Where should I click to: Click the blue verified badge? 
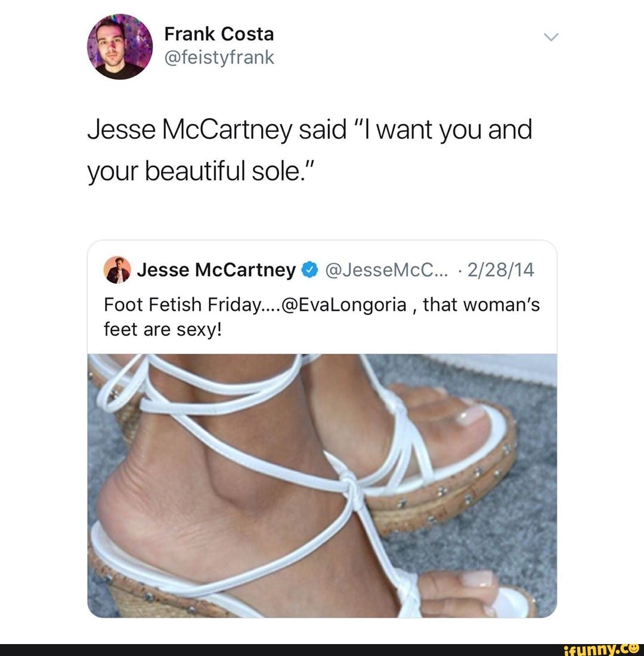[309, 270]
